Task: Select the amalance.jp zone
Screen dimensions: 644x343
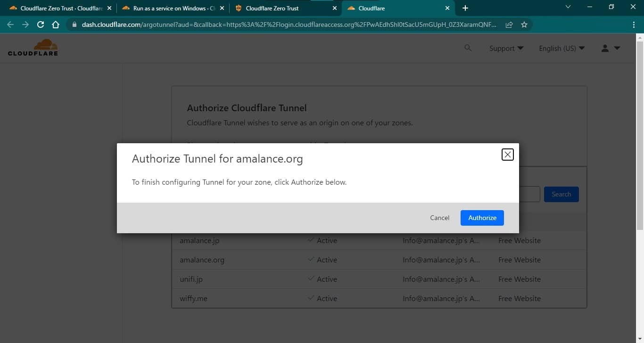Action: click(x=199, y=240)
